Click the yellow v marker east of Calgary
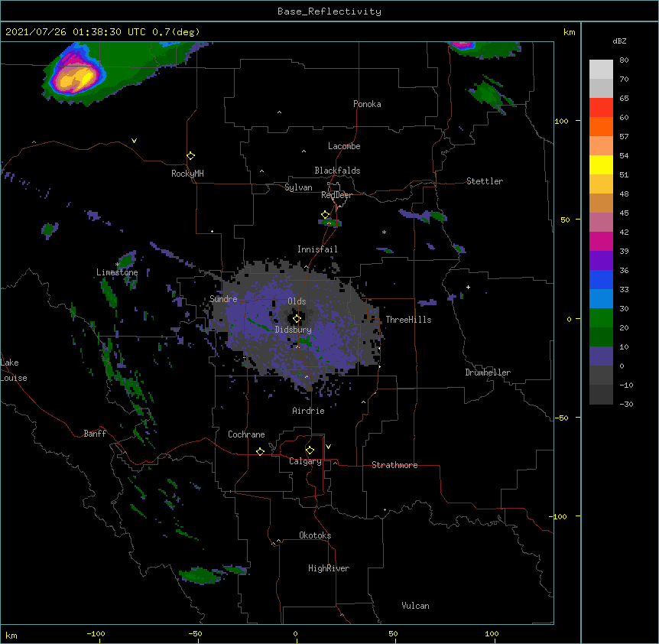The width and height of the screenshot is (659, 644). [328, 447]
